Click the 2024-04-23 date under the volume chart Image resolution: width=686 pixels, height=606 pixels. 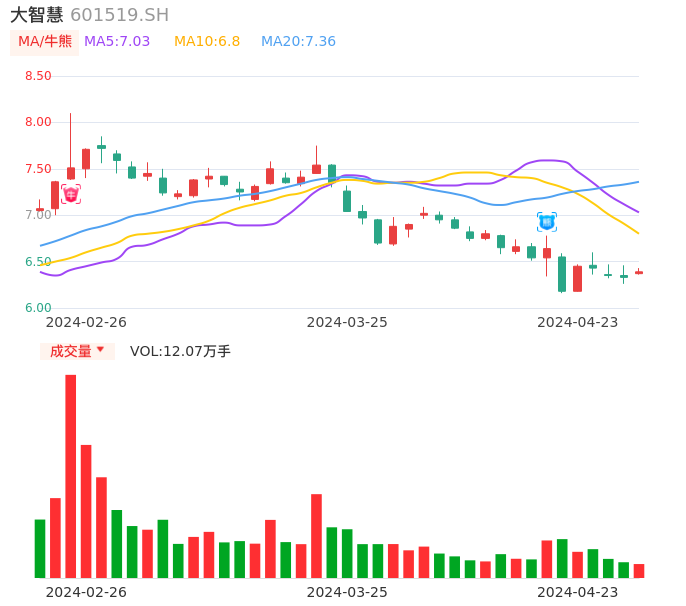(x=578, y=592)
